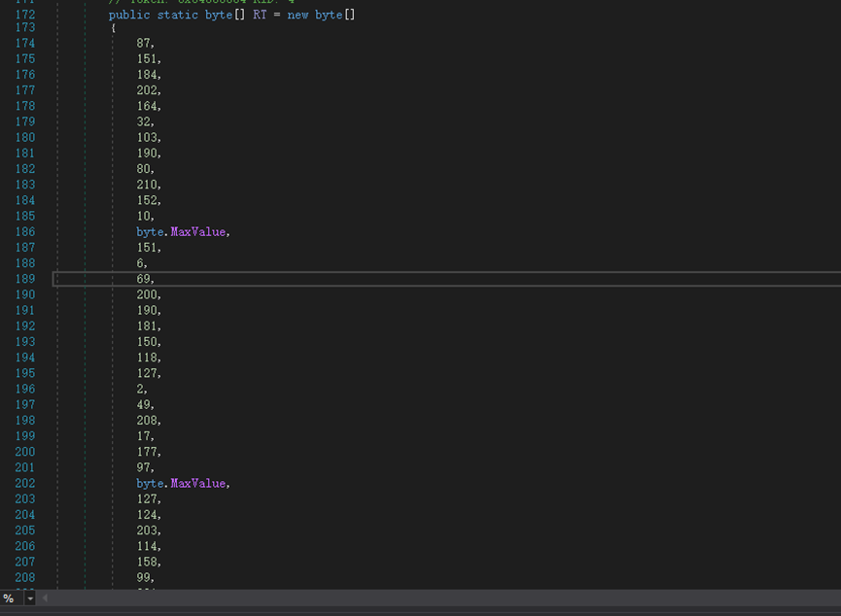Select value 177 on line 200
This screenshot has width=841, height=616.
(147, 452)
